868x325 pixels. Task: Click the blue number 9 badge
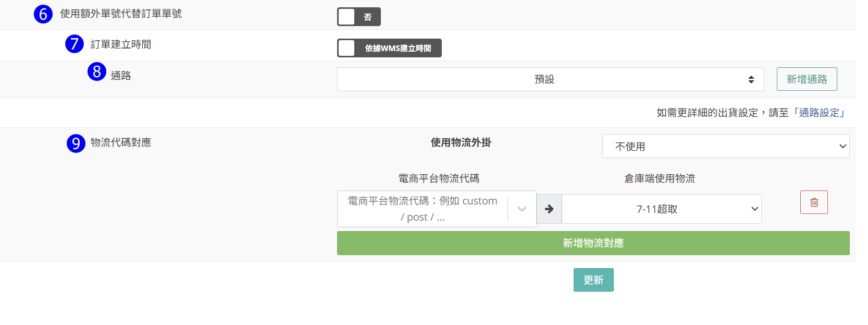tap(76, 143)
